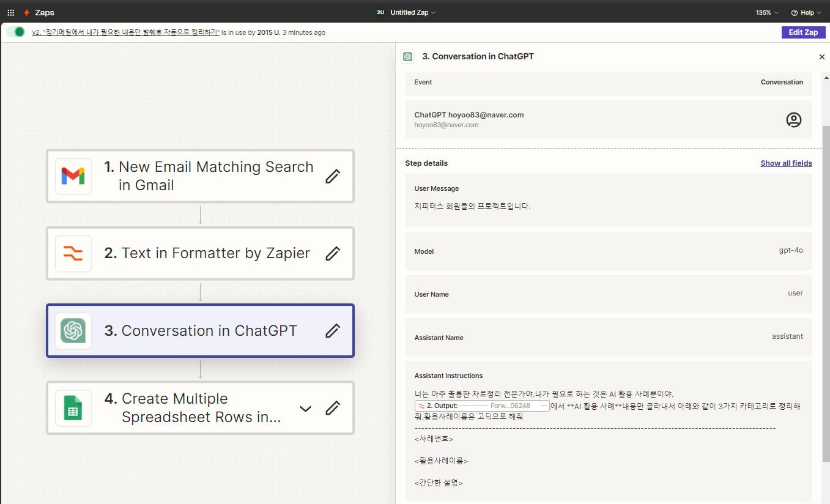Click pencil icon on Formatter step

(x=332, y=253)
